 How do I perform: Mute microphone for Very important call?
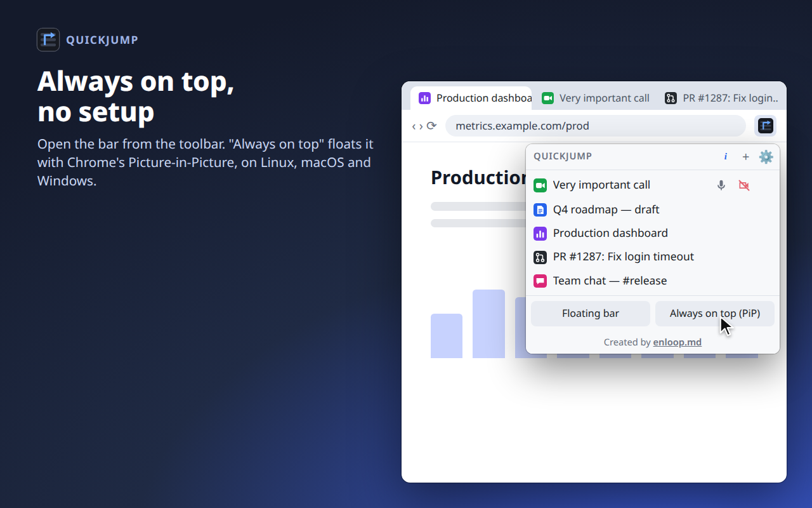[x=721, y=185]
